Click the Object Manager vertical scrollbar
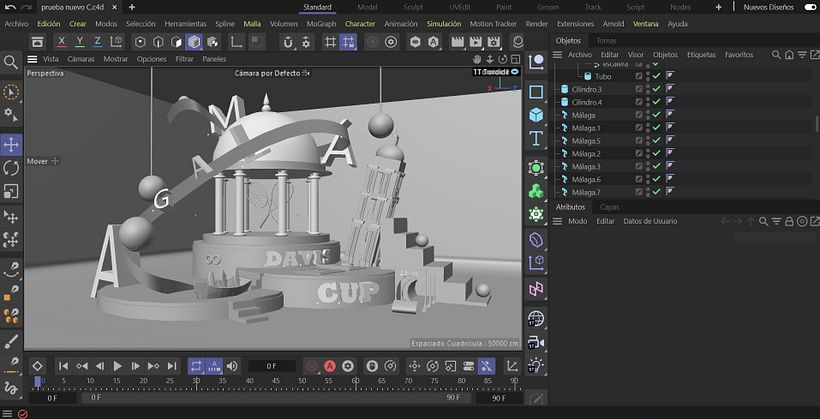This screenshot has height=419, width=820. pyautogui.click(x=817, y=123)
